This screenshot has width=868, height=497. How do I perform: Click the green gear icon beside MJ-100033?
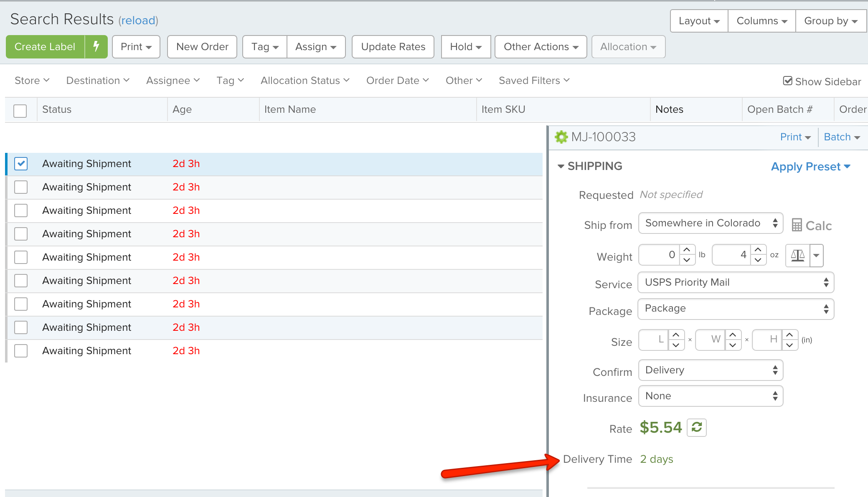click(x=561, y=137)
